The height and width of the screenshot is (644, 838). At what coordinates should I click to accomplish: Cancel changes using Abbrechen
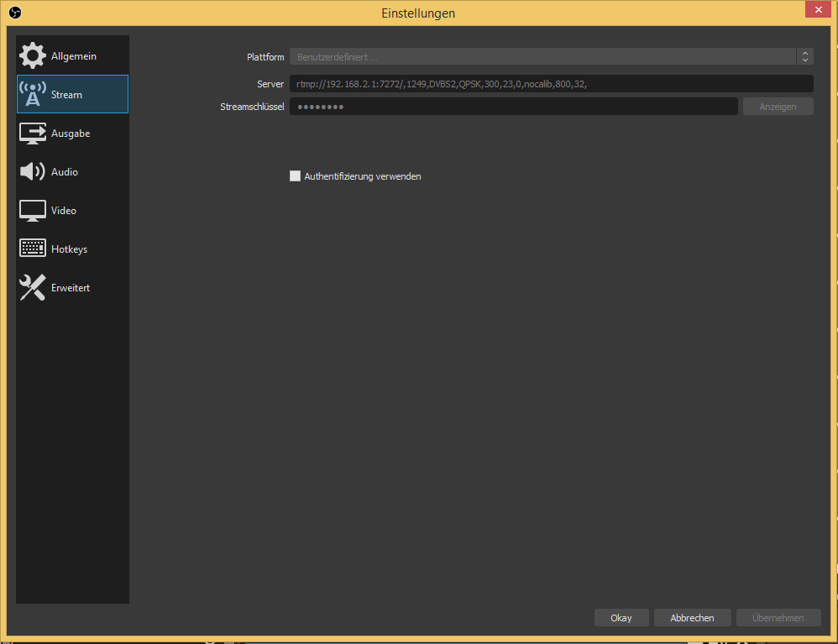692,618
